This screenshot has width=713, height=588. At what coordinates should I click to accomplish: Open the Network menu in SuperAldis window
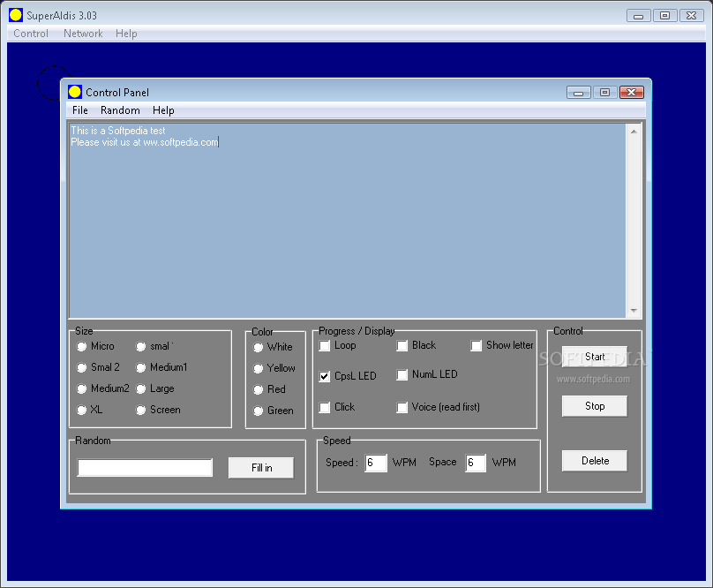pyautogui.click(x=83, y=34)
